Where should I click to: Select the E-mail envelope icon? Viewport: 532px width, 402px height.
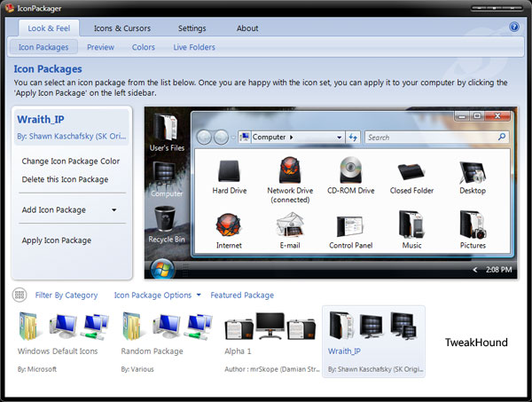(290, 225)
